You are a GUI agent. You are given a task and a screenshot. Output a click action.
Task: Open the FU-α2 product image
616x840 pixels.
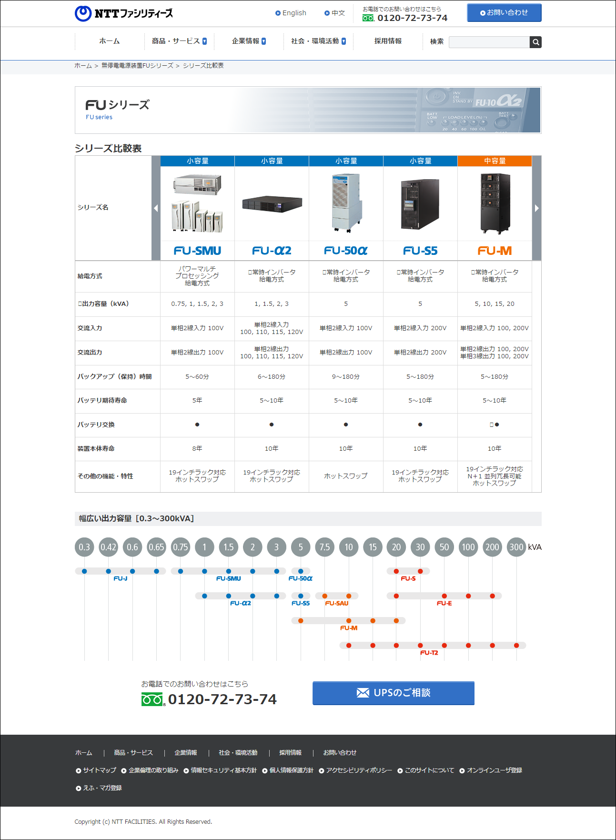(x=272, y=204)
